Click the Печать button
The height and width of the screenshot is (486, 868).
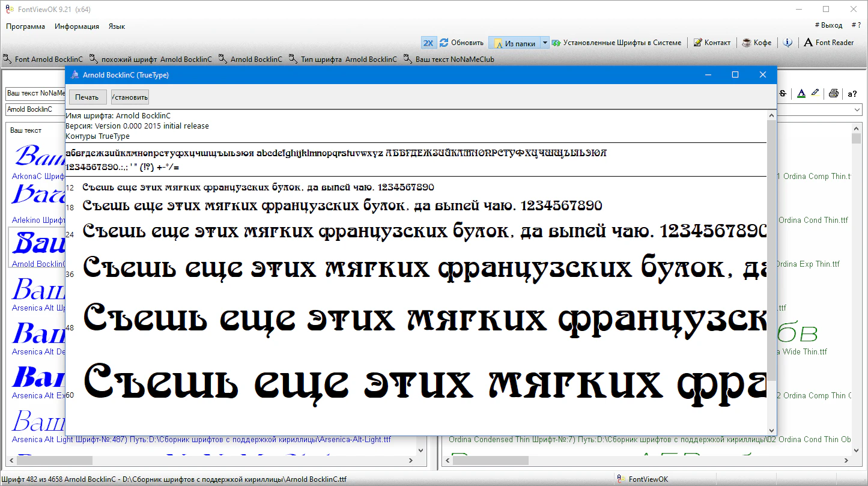(x=87, y=97)
